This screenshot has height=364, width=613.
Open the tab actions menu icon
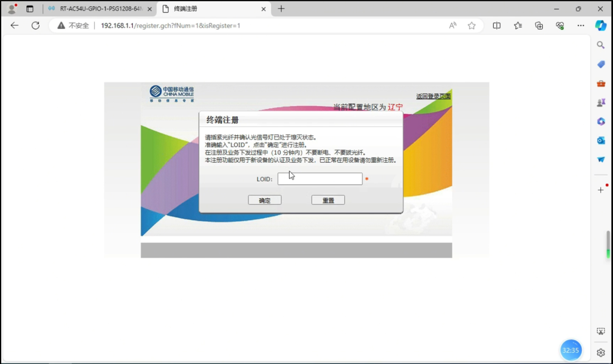(30, 9)
